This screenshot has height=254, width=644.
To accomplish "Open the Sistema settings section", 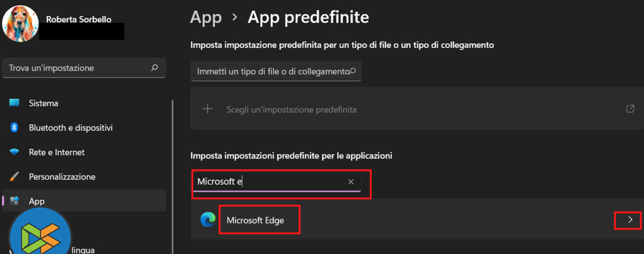I will (x=43, y=103).
